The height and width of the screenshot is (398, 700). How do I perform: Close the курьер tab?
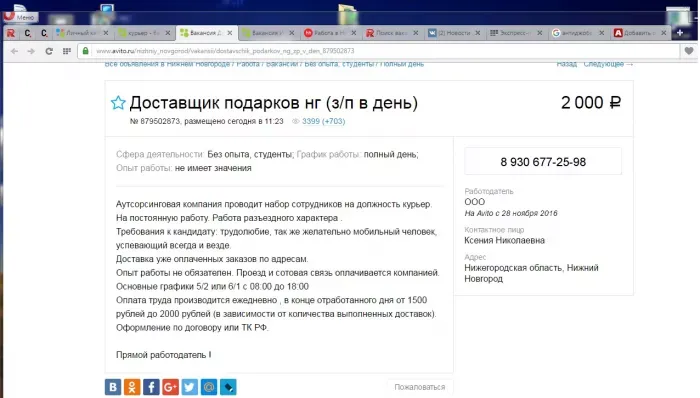point(168,33)
